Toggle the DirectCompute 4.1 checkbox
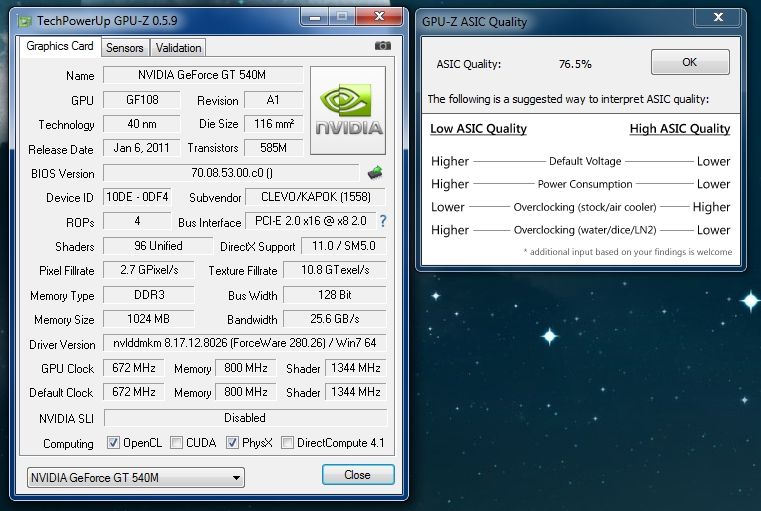 287,443
